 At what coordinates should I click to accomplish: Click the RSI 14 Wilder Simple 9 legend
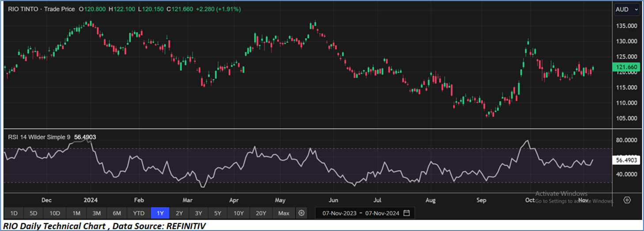coord(39,137)
